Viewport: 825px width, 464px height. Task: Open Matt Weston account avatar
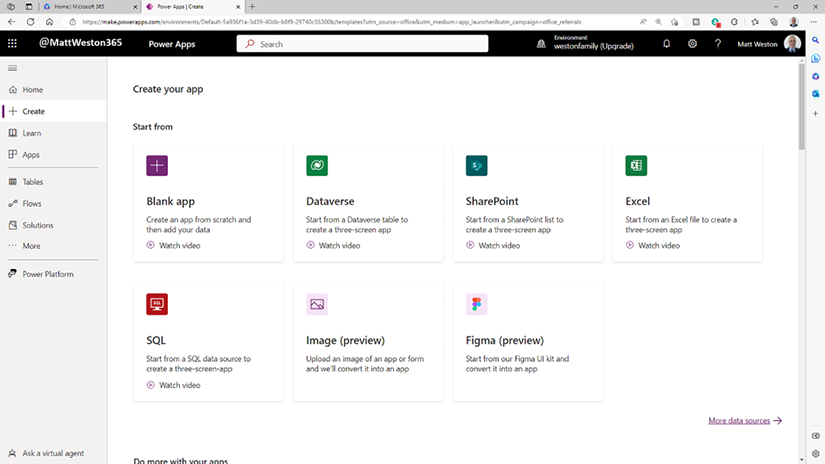(792, 44)
